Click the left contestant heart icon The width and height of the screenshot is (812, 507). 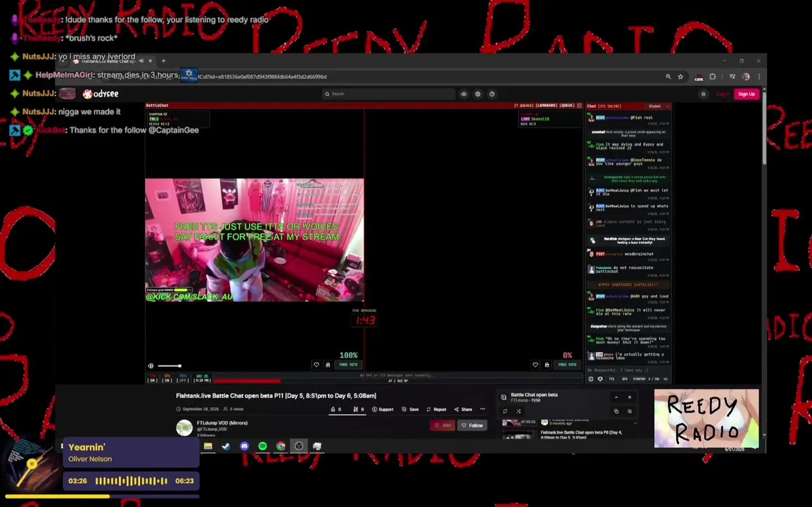click(317, 365)
